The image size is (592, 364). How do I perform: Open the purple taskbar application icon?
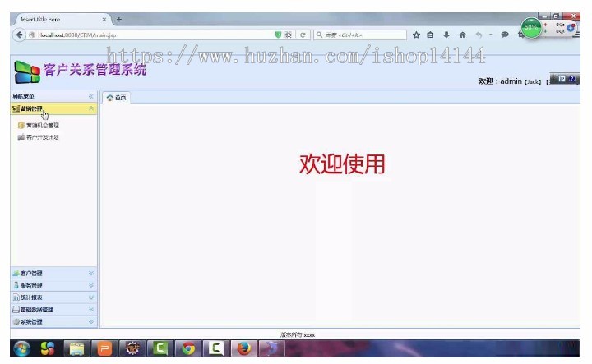272,348
